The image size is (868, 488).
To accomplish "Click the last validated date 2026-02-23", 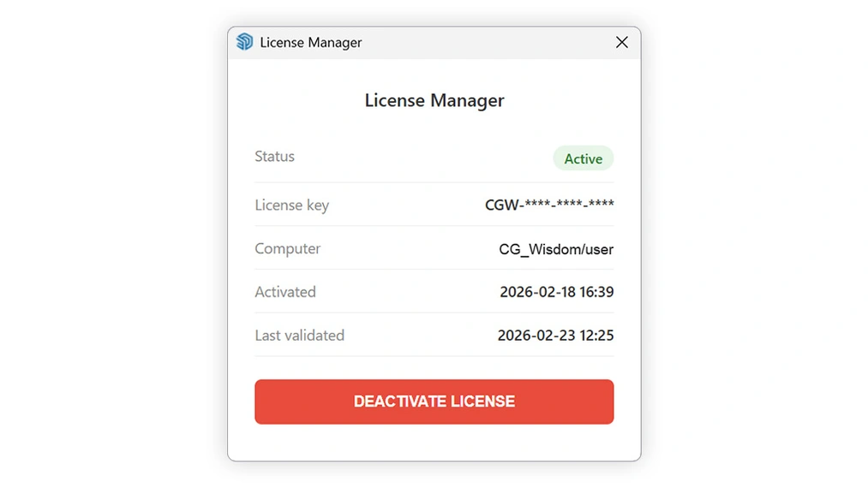I will [536, 336].
